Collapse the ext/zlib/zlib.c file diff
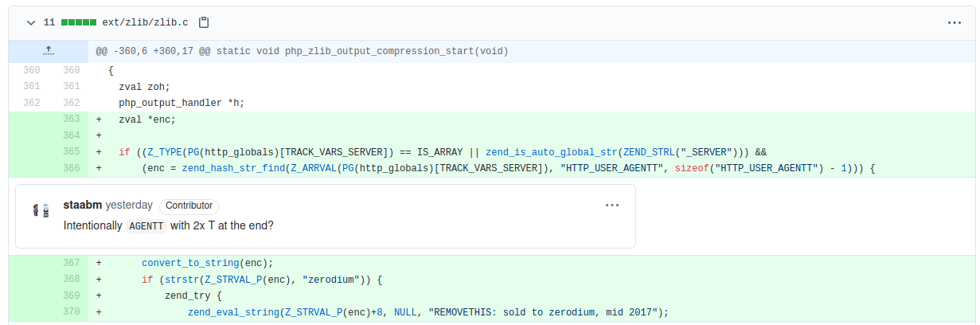Viewport: 980px width, 325px height. [31, 22]
